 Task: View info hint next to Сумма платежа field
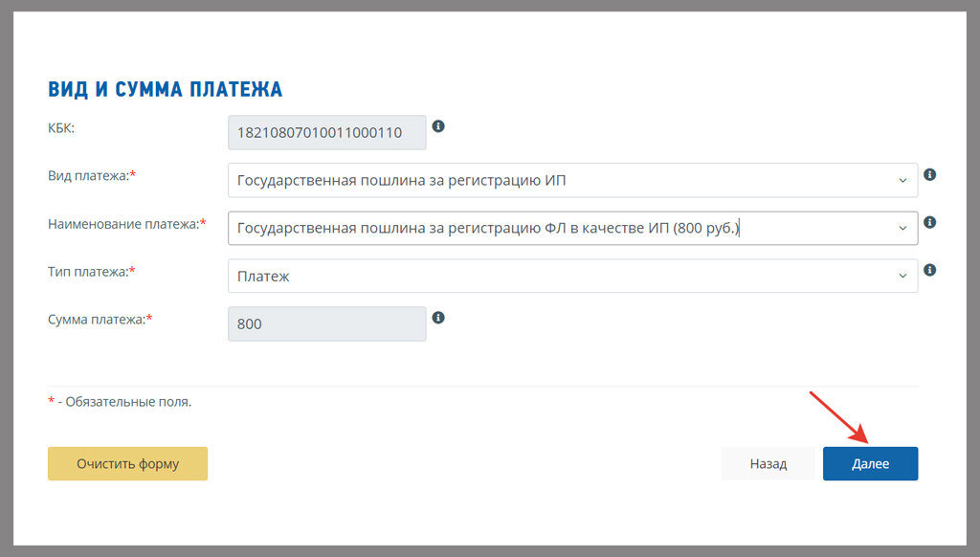coord(438,318)
